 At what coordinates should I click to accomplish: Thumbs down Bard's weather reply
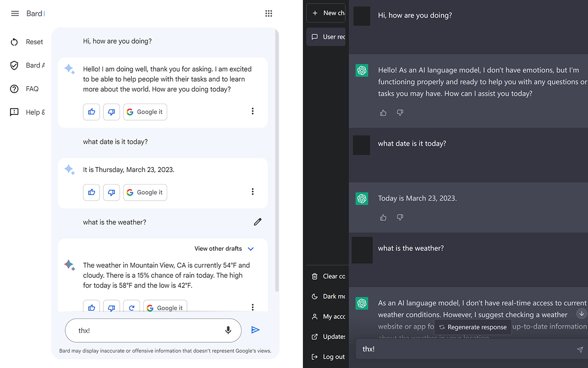click(x=112, y=306)
